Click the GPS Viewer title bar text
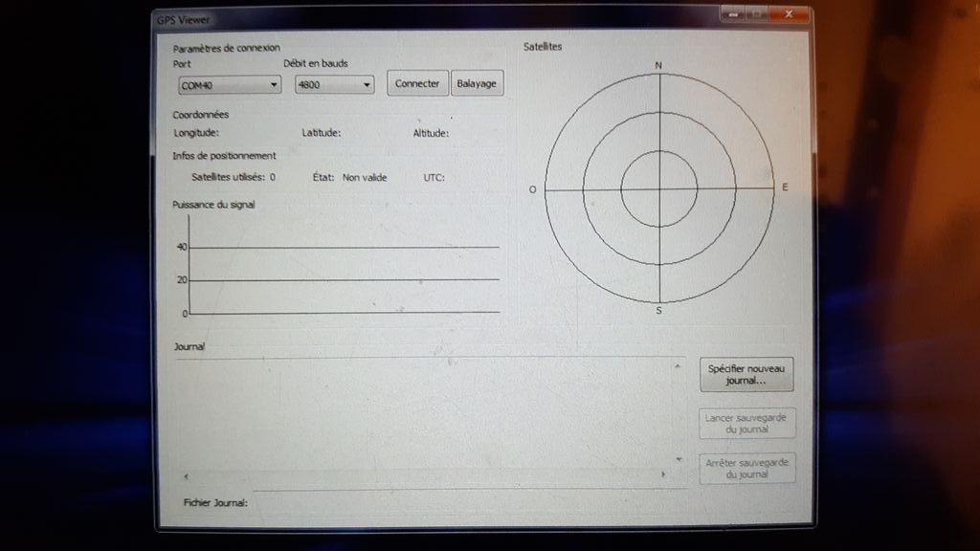Image resolution: width=980 pixels, height=551 pixels. pos(183,20)
